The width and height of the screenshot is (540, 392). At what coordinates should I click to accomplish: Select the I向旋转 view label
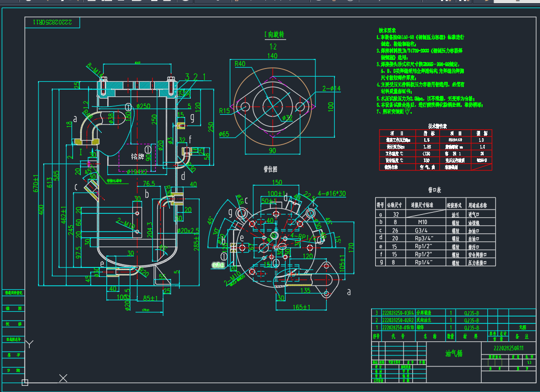274,34
